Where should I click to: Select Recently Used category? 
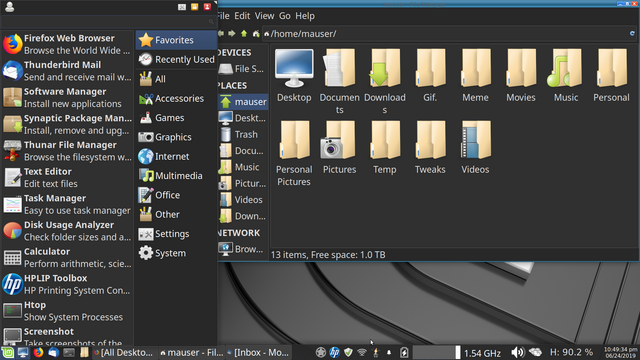[x=176, y=60]
